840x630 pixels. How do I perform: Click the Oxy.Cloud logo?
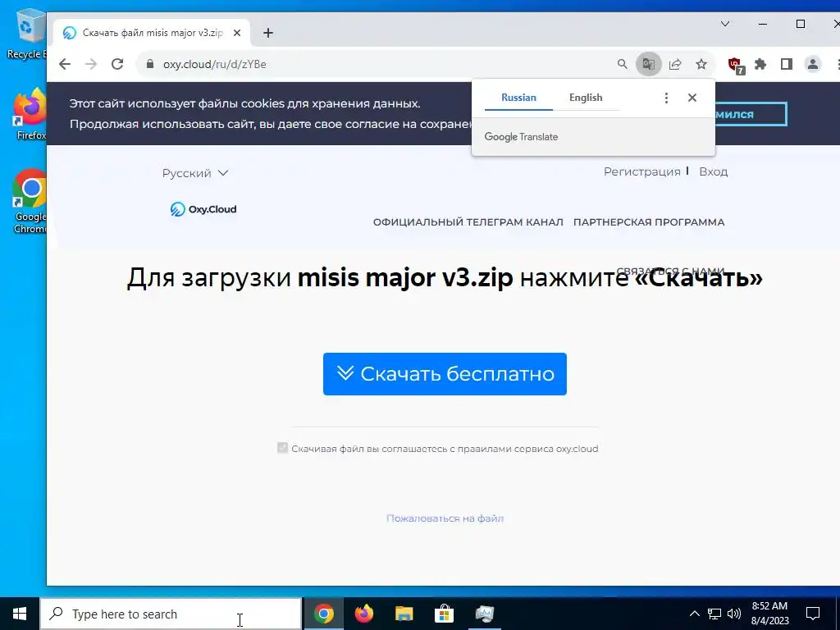203,209
